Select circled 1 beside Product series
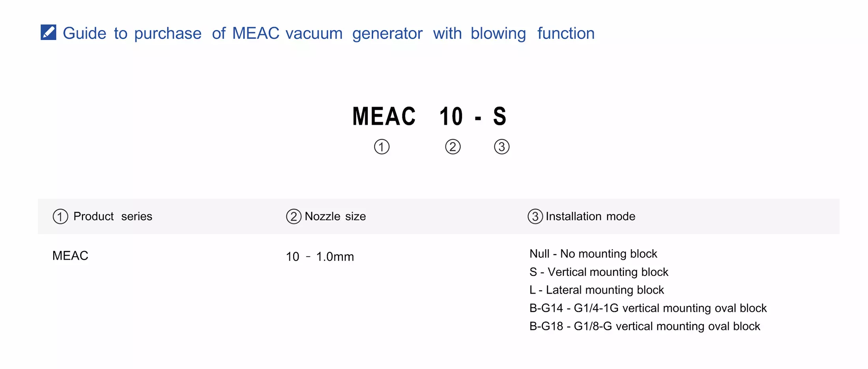 [60, 216]
